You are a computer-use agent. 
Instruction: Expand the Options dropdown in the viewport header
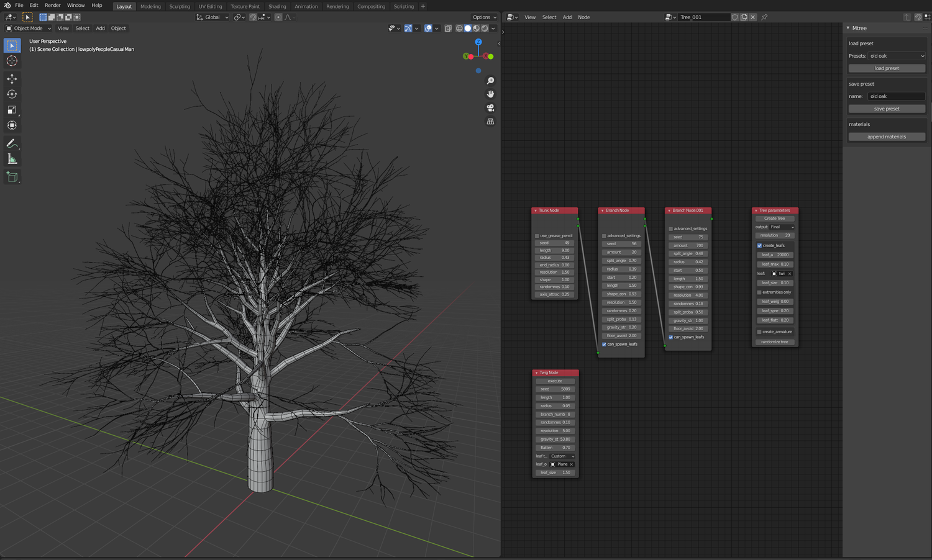483,17
